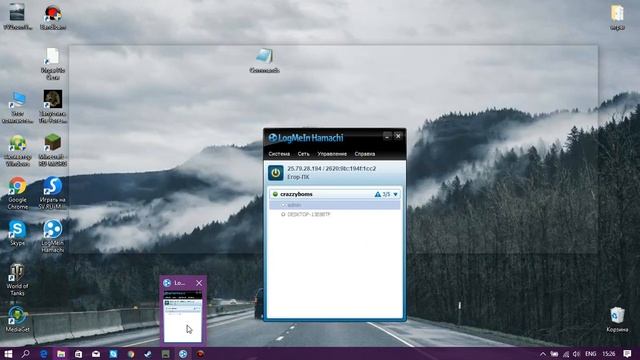The image size is (640, 360).
Task: Open taskbar search magnifier
Action: (26, 354)
